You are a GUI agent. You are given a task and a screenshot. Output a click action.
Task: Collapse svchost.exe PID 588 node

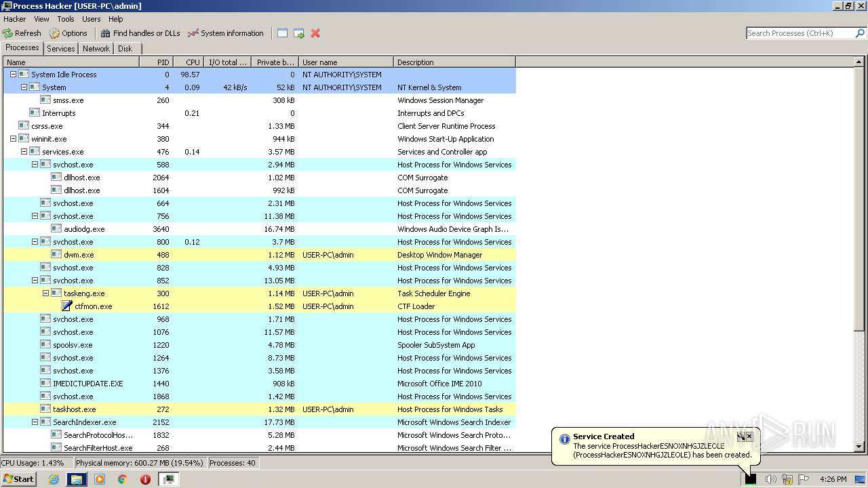(35, 165)
